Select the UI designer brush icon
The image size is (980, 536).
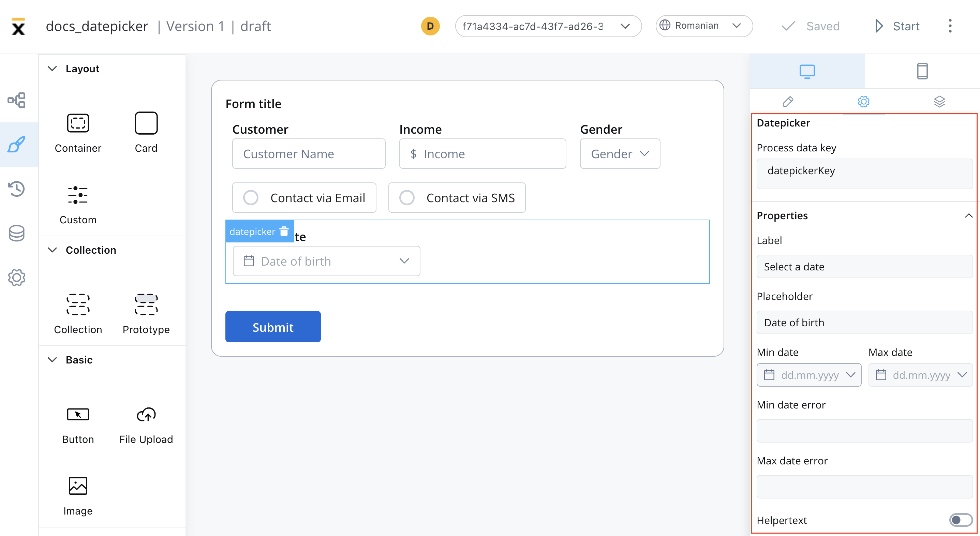click(x=17, y=145)
